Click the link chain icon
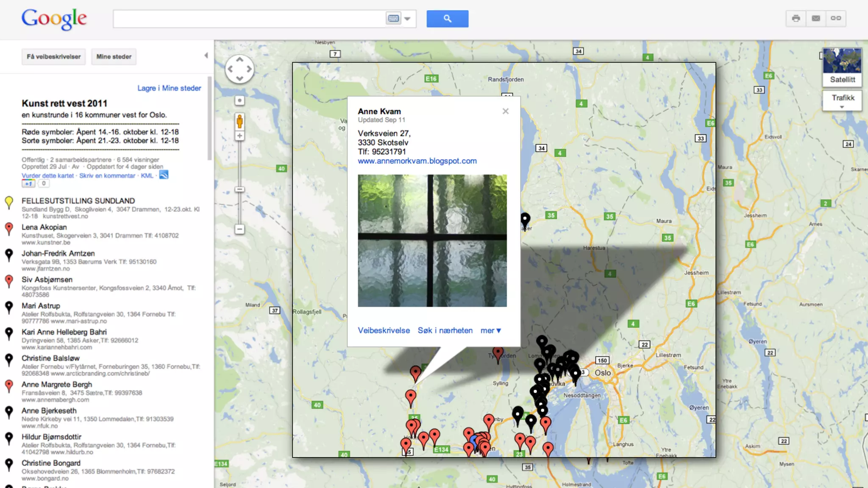Screen dimensions: 868x488 click(x=836, y=18)
